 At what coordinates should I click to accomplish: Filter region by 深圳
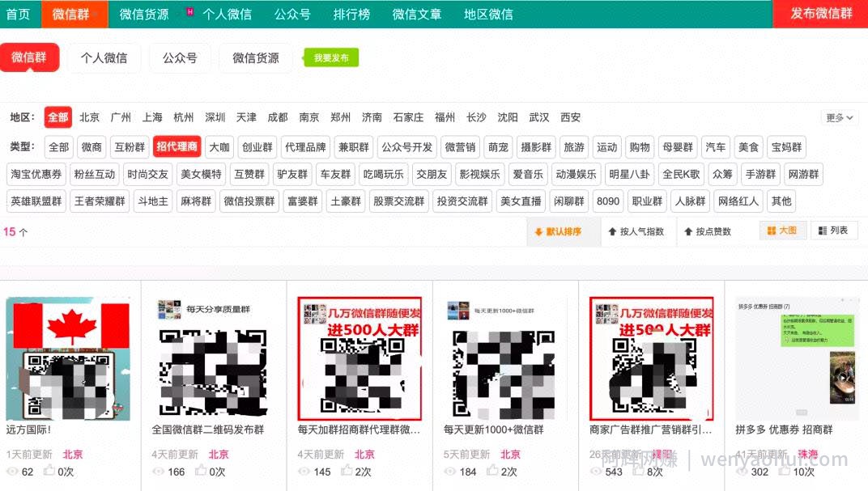point(215,117)
